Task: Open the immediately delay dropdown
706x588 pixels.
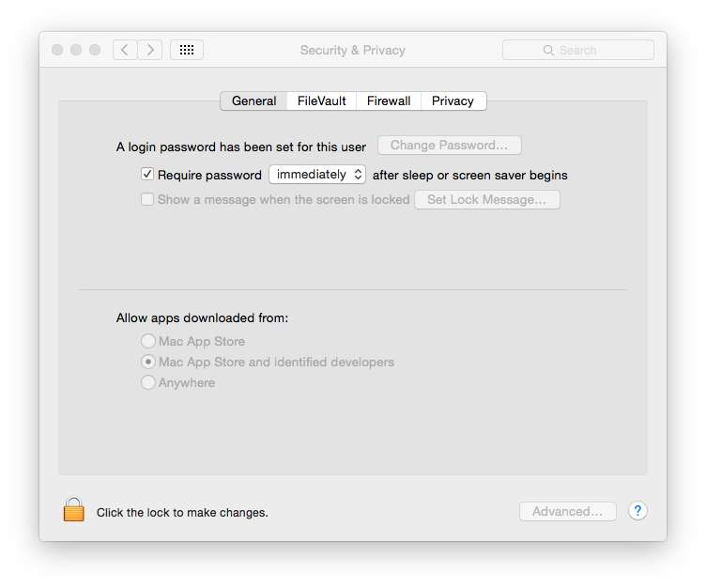Action: (x=317, y=175)
